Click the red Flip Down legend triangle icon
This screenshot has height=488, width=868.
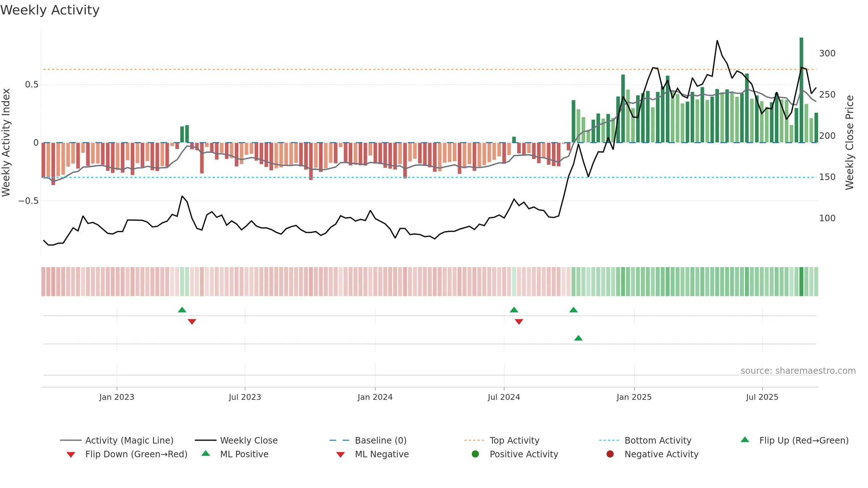[x=71, y=455]
